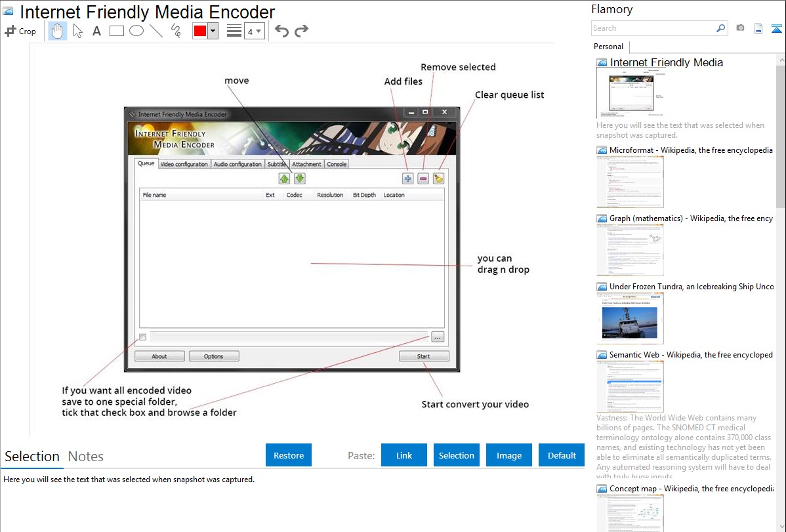Click the Start button in encoder
This screenshot has width=786, height=532.
coord(424,356)
